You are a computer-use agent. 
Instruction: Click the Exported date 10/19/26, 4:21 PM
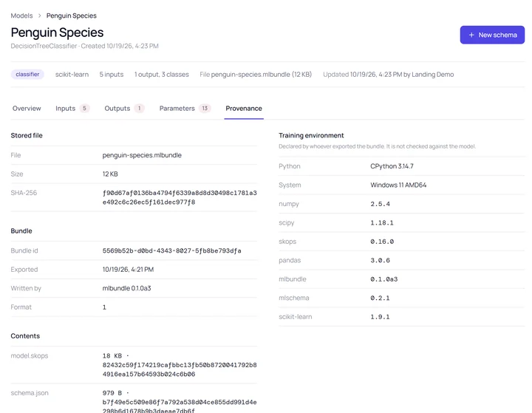tap(128, 270)
